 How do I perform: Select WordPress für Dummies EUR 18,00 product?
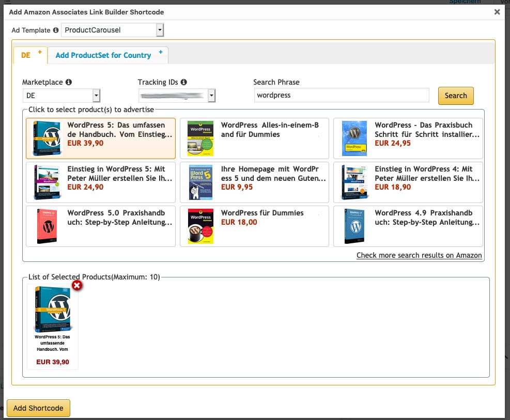coord(254,226)
